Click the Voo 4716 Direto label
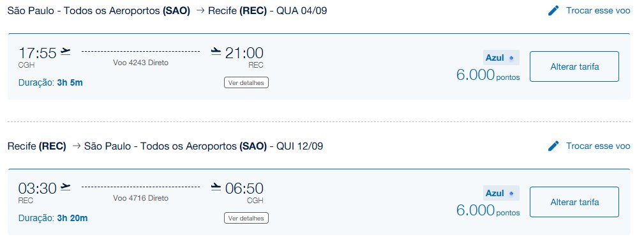644x239 pixels. 141,198
